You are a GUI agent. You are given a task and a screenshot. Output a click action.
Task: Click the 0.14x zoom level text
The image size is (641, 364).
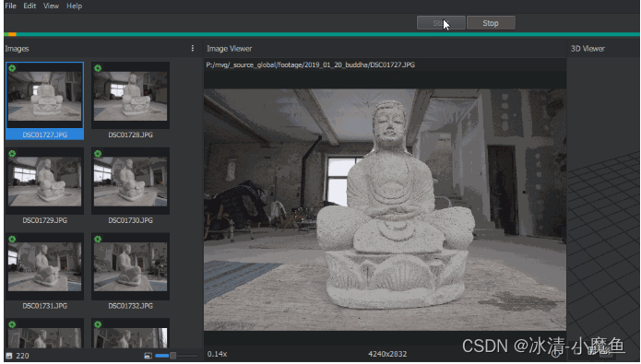point(217,354)
